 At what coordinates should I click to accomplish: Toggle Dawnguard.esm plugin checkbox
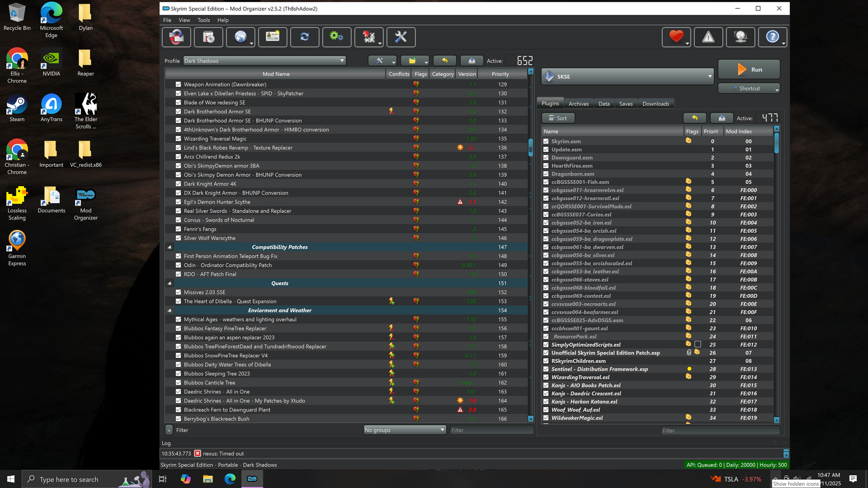[x=546, y=158]
